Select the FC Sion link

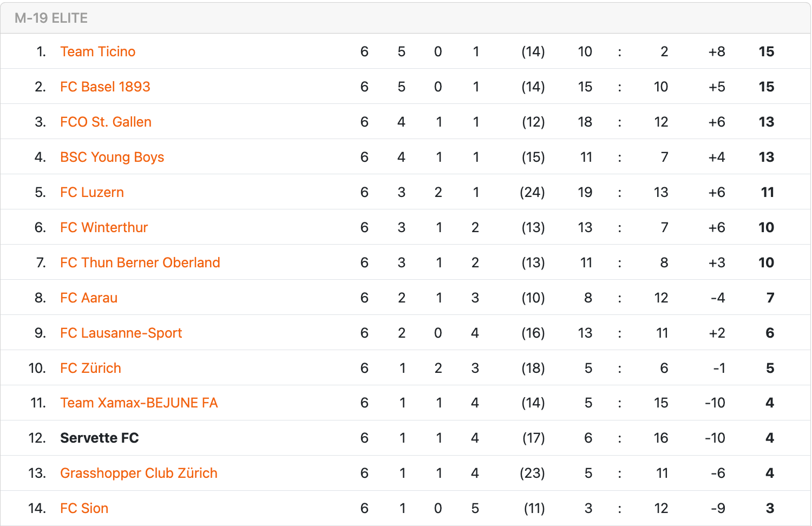(84, 508)
